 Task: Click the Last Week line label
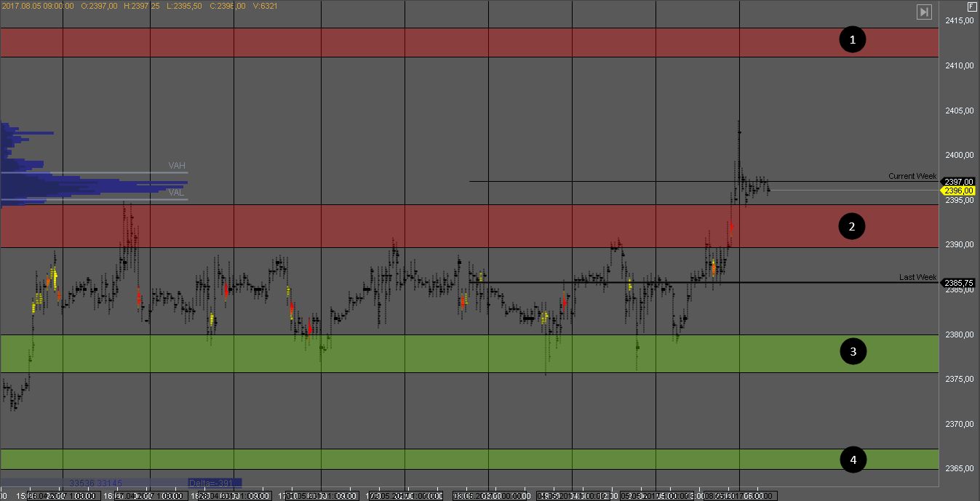[x=917, y=277]
